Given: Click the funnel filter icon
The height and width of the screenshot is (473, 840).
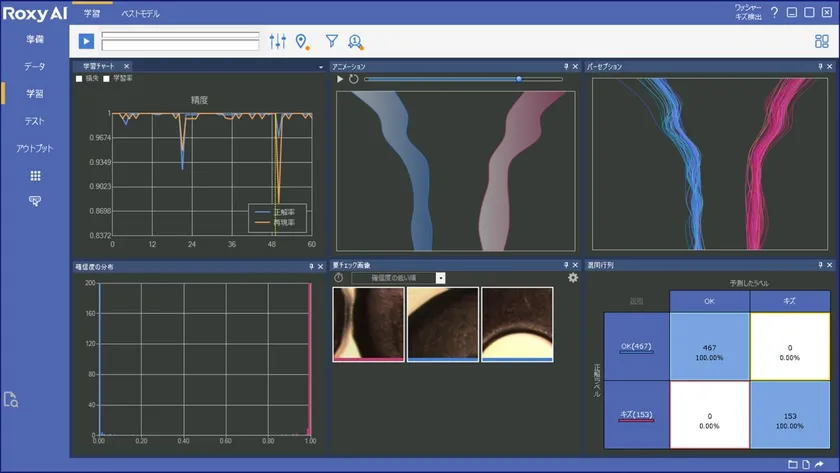Looking at the screenshot, I should (332, 41).
